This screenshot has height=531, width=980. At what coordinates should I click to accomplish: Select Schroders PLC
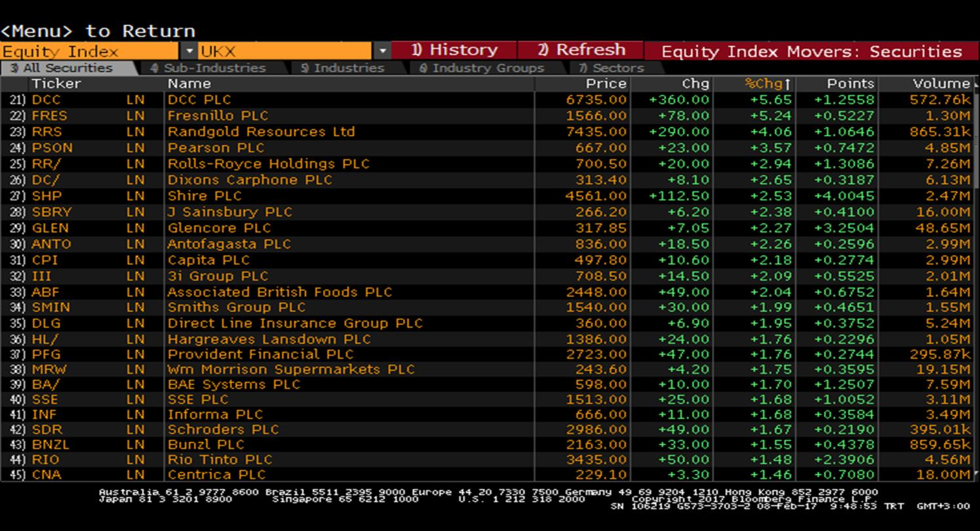pyautogui.click(x=223, y=430)
